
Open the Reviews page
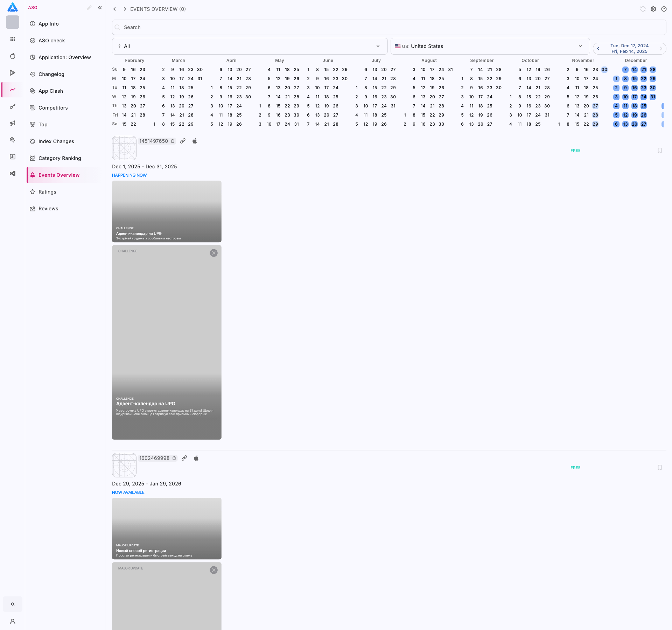(63, 209)
